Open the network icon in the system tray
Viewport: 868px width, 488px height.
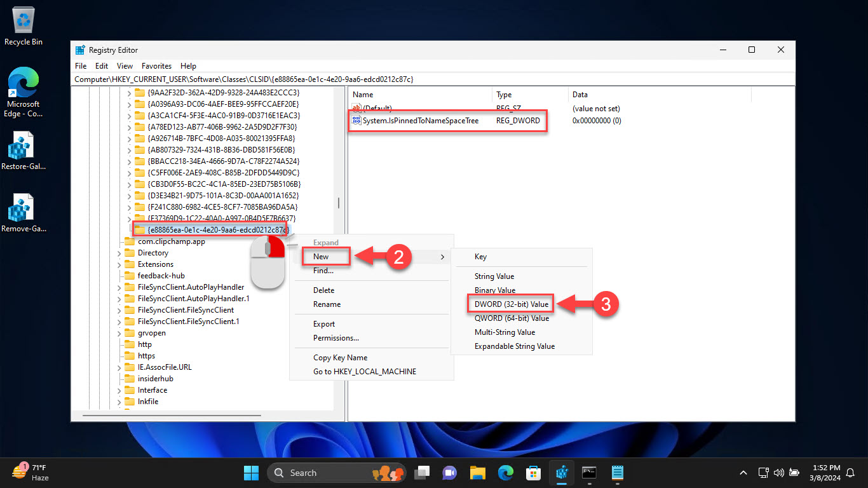click(x=763, y=473)
